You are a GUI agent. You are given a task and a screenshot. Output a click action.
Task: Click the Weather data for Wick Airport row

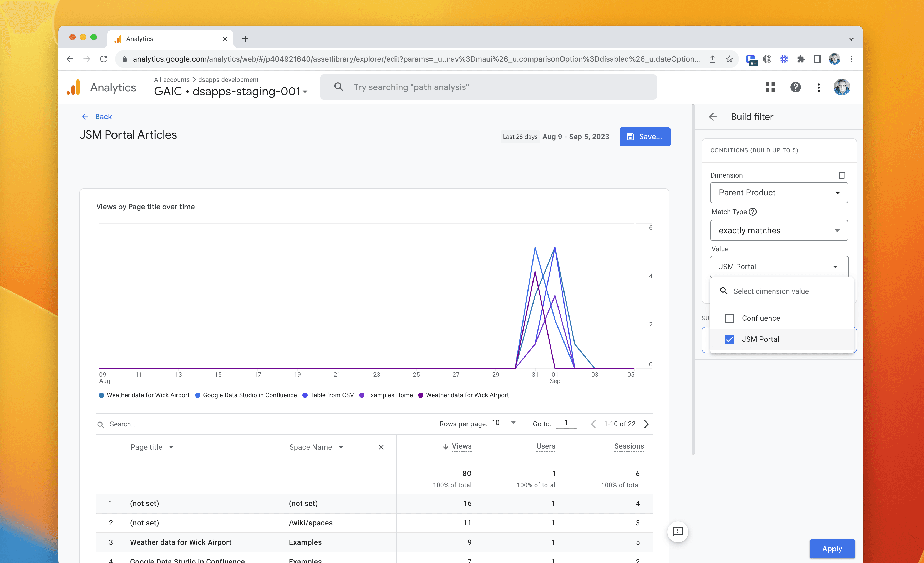point(374,542)
